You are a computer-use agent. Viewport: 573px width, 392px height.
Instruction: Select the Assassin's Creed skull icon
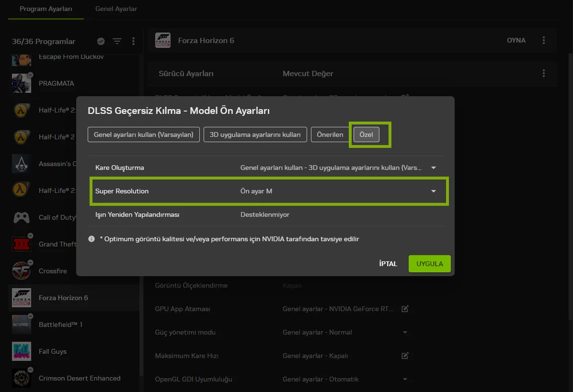click(22, 164)
